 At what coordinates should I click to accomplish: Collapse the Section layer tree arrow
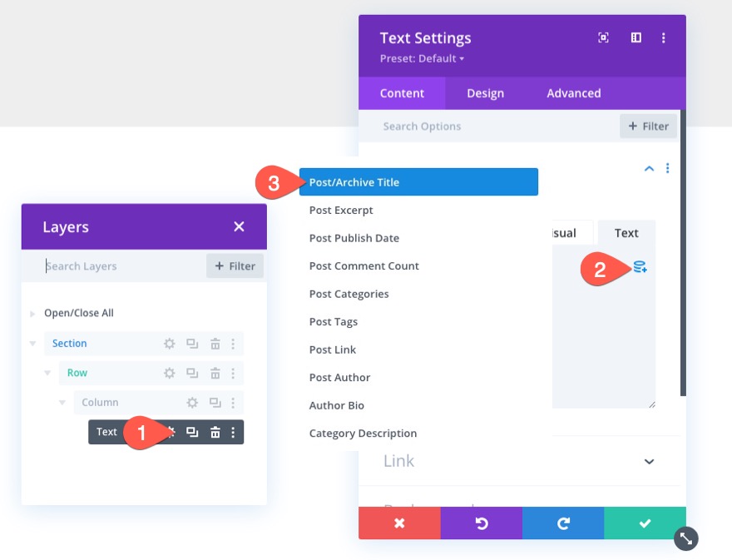pyautogui.click(x=32, y=344)
